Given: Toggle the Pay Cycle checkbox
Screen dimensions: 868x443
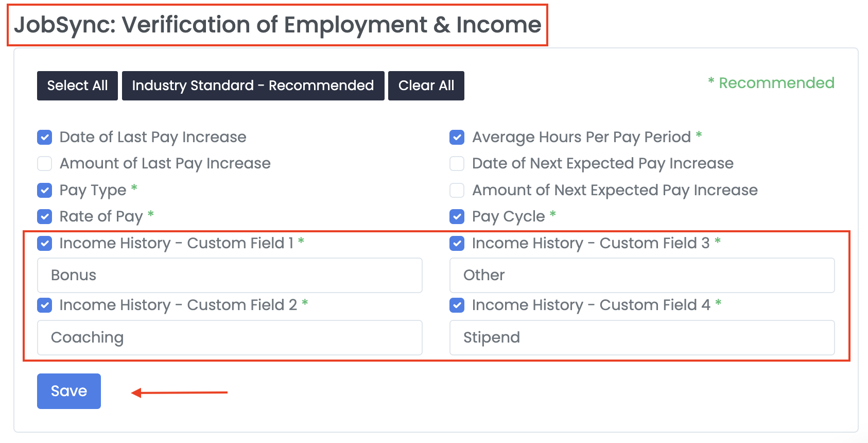Looking at the screenshot, I should [457, 217].
